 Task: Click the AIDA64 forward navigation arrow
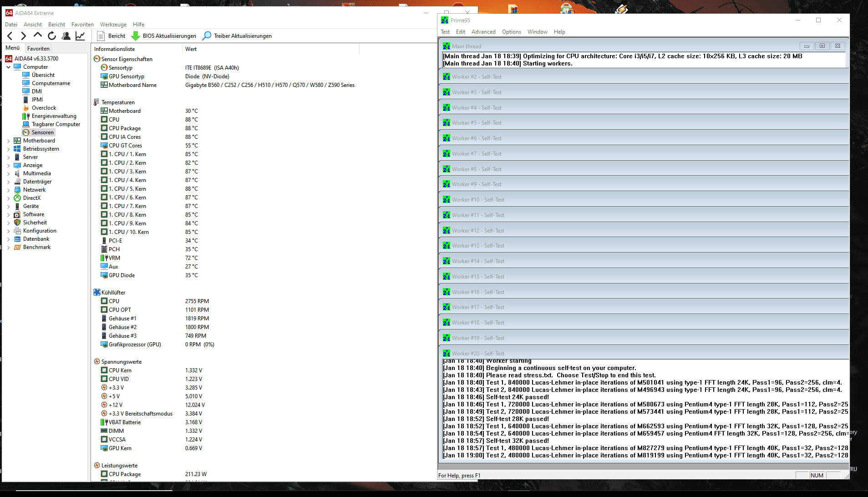pyautogui.click(x=24, y=36)
